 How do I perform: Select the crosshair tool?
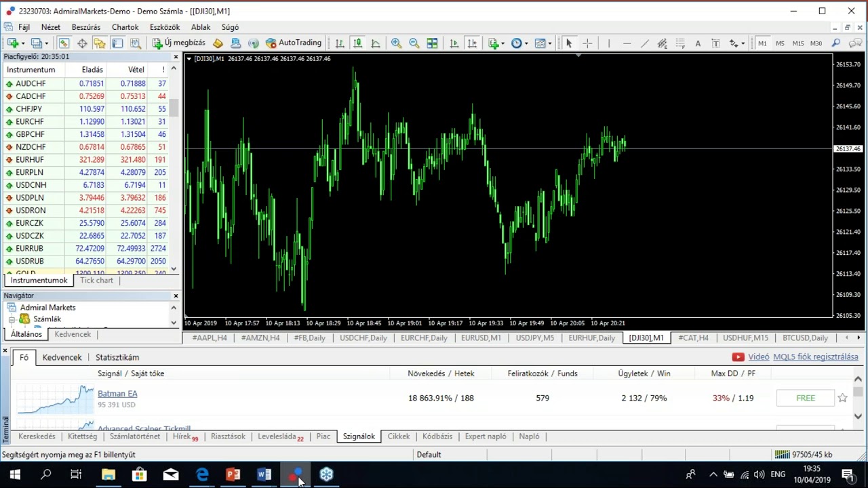point(587,43)
